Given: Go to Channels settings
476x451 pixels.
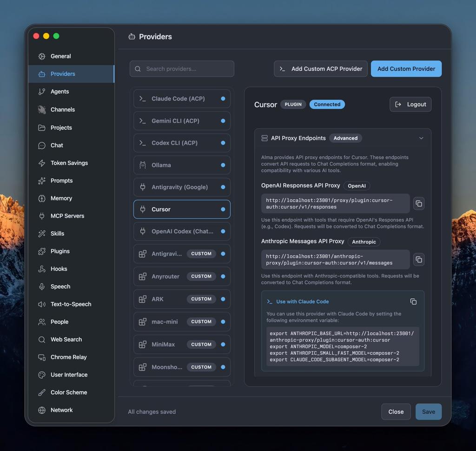Looking at the screenshot, I should [x=71, y=109].
